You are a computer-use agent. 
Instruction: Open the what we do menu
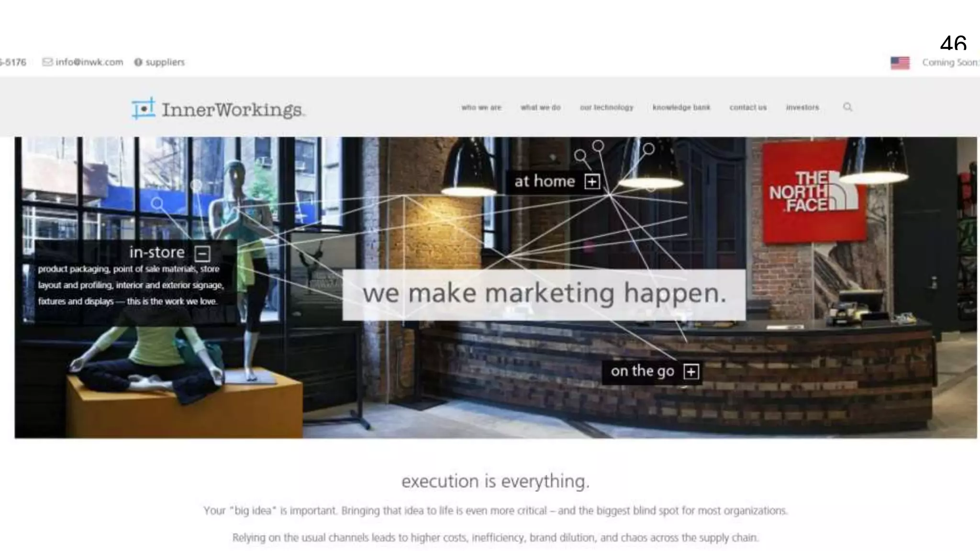[540, 108]
